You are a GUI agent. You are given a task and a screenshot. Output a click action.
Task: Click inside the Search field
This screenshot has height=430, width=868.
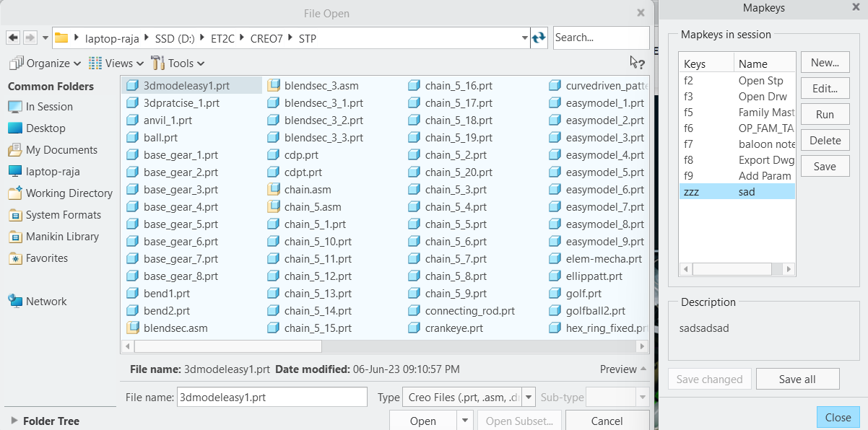[x=601, y=37]
